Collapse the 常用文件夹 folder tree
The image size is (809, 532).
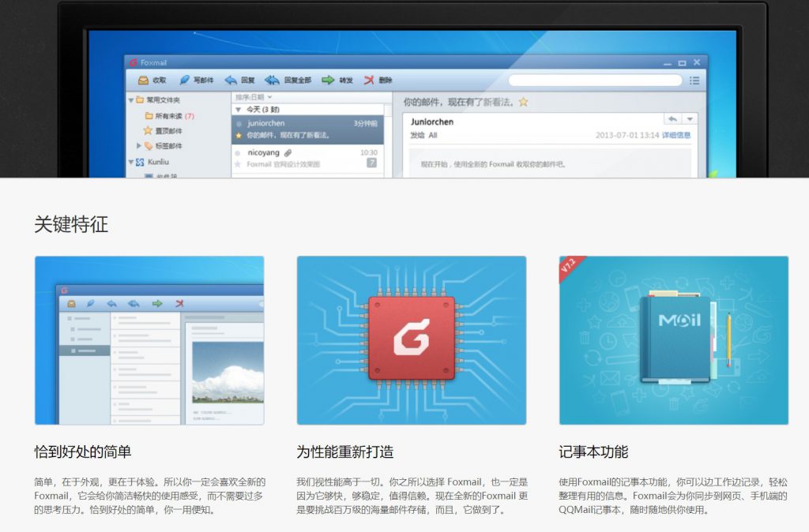coord(130,100)
